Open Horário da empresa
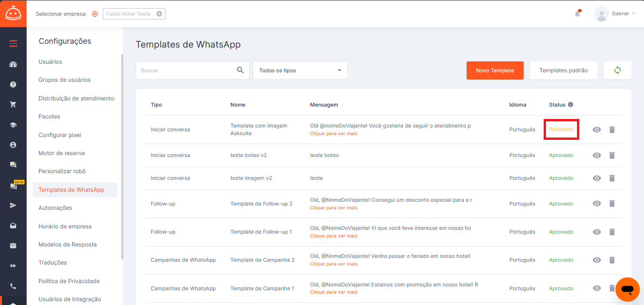The width and height of the screenshot is (644, 305). [65, 226]
